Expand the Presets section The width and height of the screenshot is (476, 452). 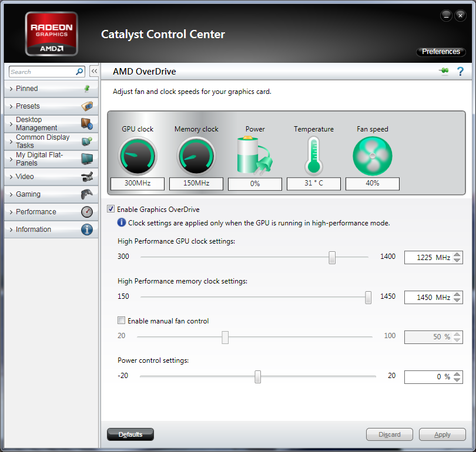(x=51, y=106)
